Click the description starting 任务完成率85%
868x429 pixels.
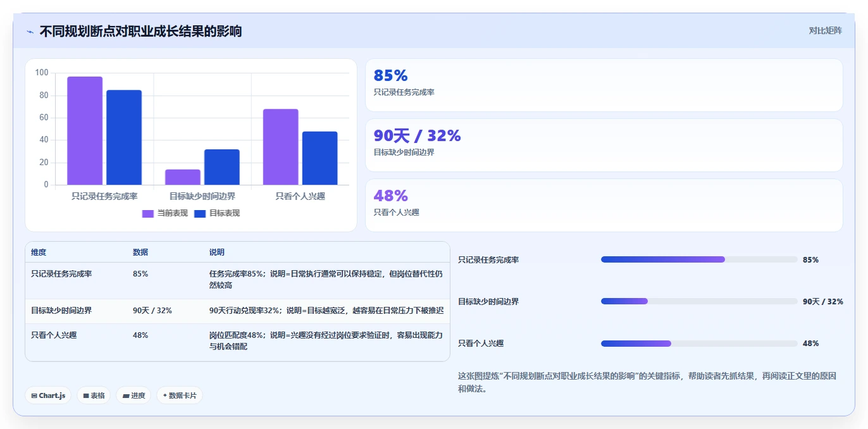coord(326,280)
